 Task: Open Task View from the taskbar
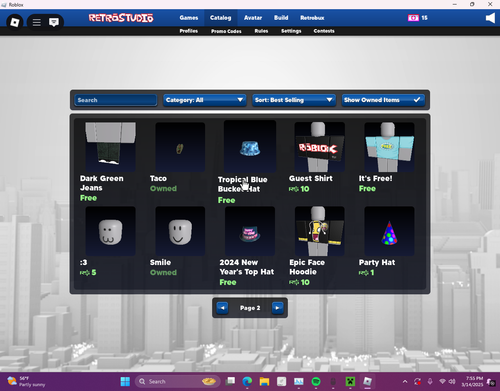coord(230,381)
